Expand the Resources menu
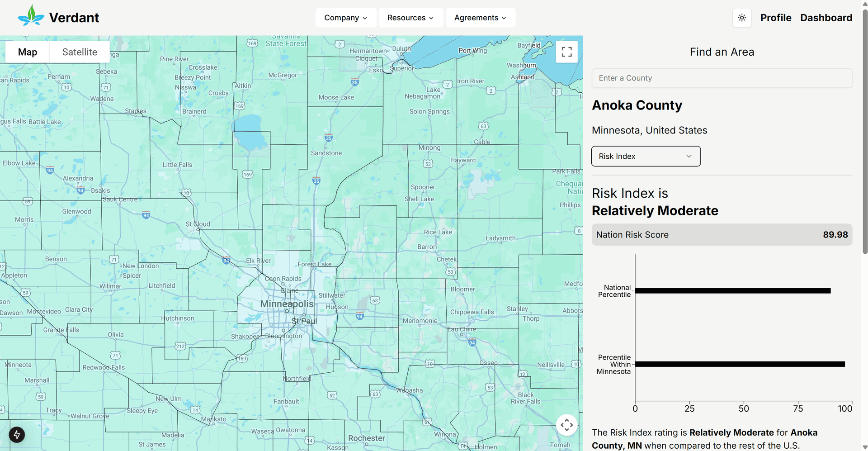Viewport: 868px width, 451px height. coord(410,18)
